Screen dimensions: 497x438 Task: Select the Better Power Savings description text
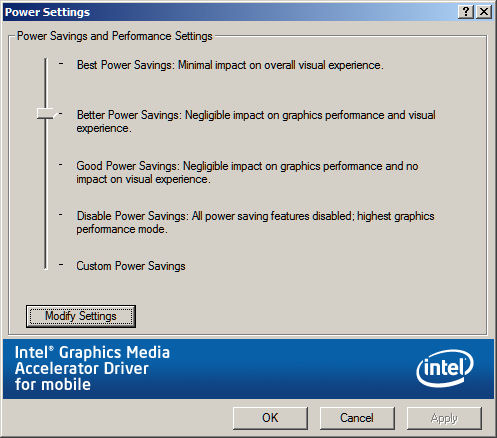point(256,121)
